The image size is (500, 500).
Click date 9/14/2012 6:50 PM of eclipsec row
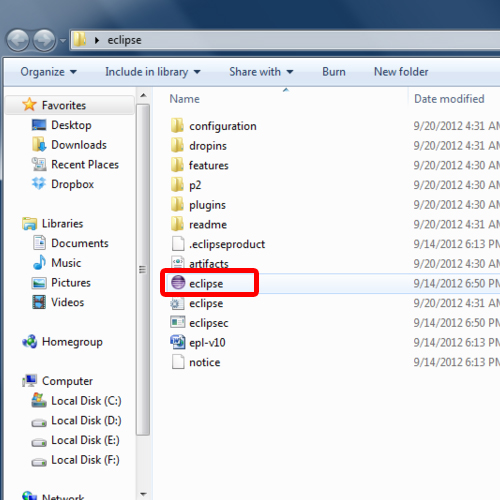[x=457, y=322]
